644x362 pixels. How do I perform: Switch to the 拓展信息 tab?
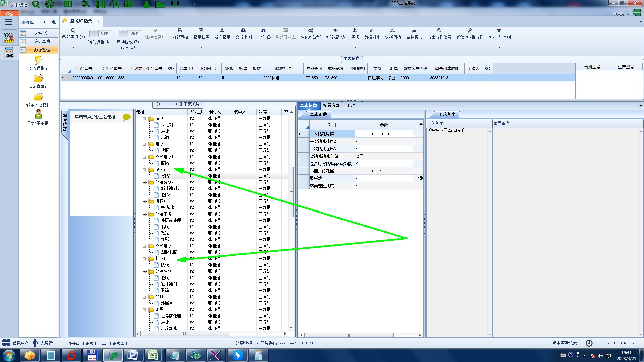click(x=331, y=105)
